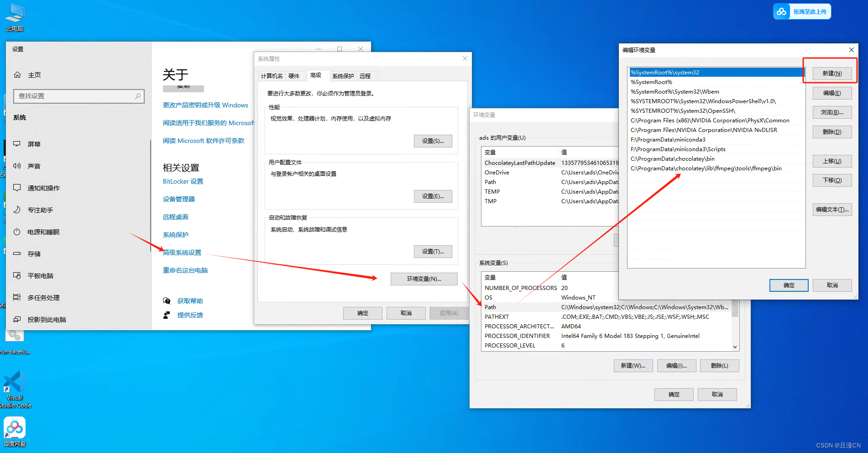This screenshot has height=453, width=868.
Task: Click the Settings search box (查找设置)
Action: [79, 96]
